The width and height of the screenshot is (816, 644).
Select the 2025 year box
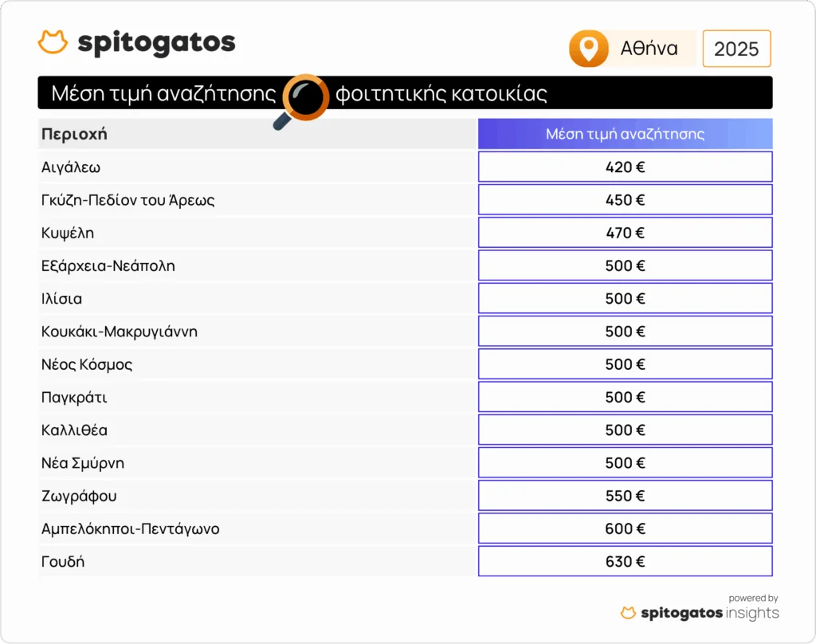(736, 49)
